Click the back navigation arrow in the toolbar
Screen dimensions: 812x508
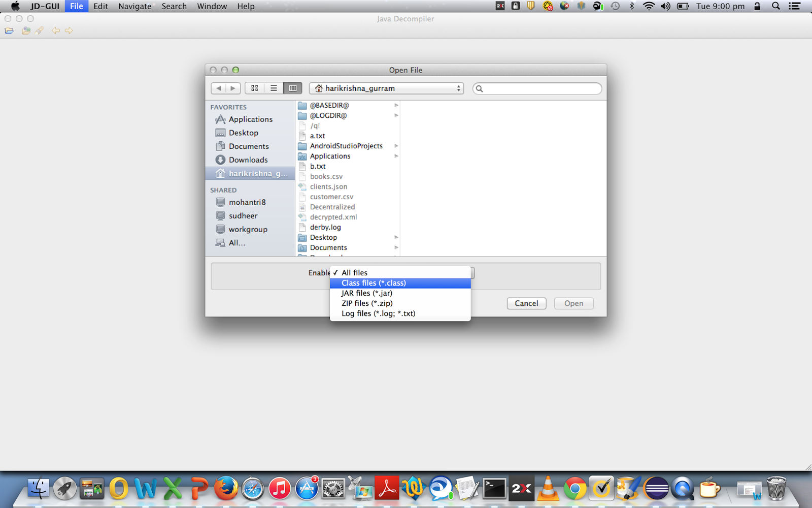56,30
